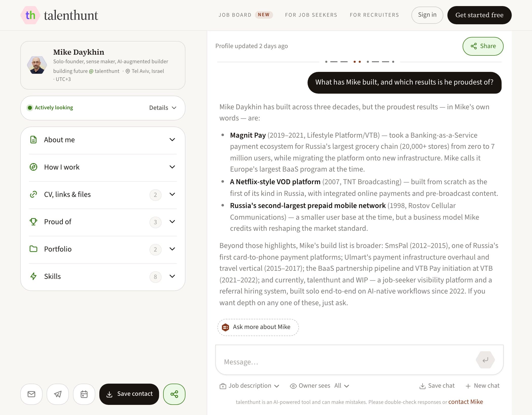Click the talenthunt wordmark in header

71,15
